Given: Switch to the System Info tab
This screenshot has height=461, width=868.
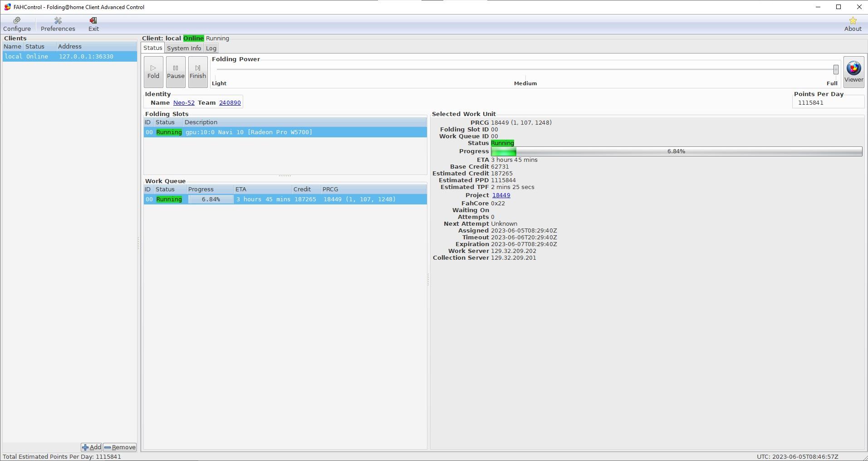Looking at the screenshot, I should click(x=184, y=48).
